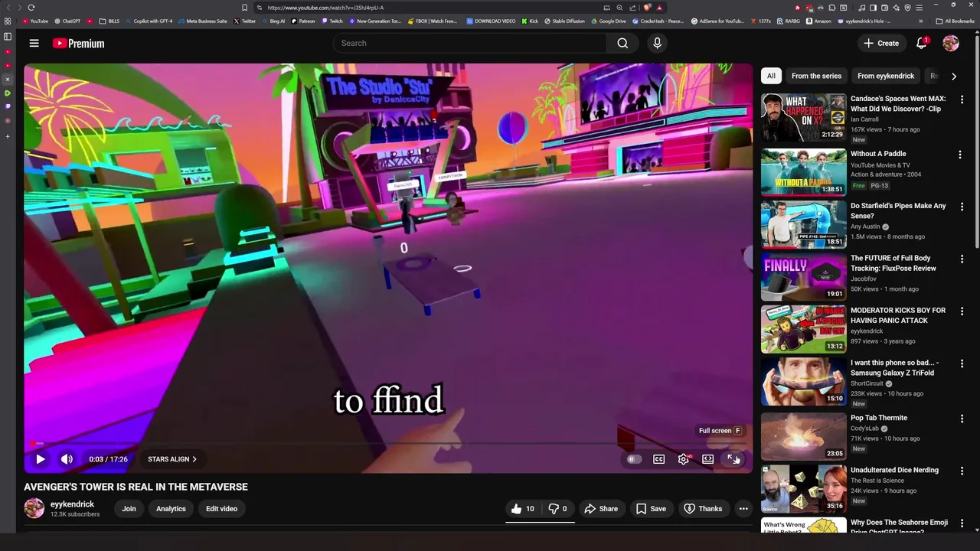Save video to a playlist
Viewport: 980px width, 551px height.
point(651,509)
